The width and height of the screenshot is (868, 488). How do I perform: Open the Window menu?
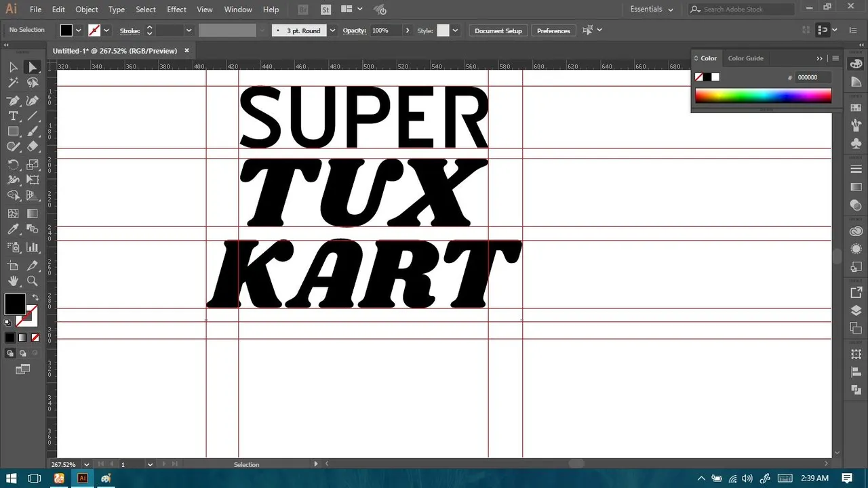[238, 9]
